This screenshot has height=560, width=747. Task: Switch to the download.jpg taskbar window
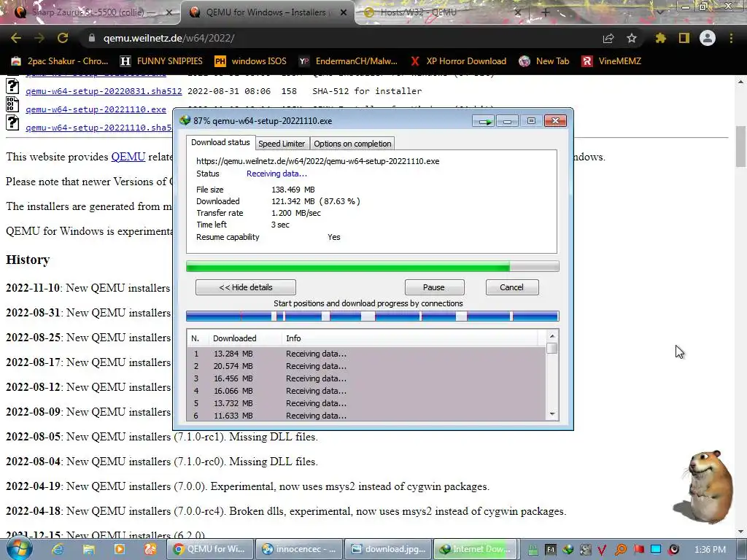pyautogui.click(x=388, y=549)
